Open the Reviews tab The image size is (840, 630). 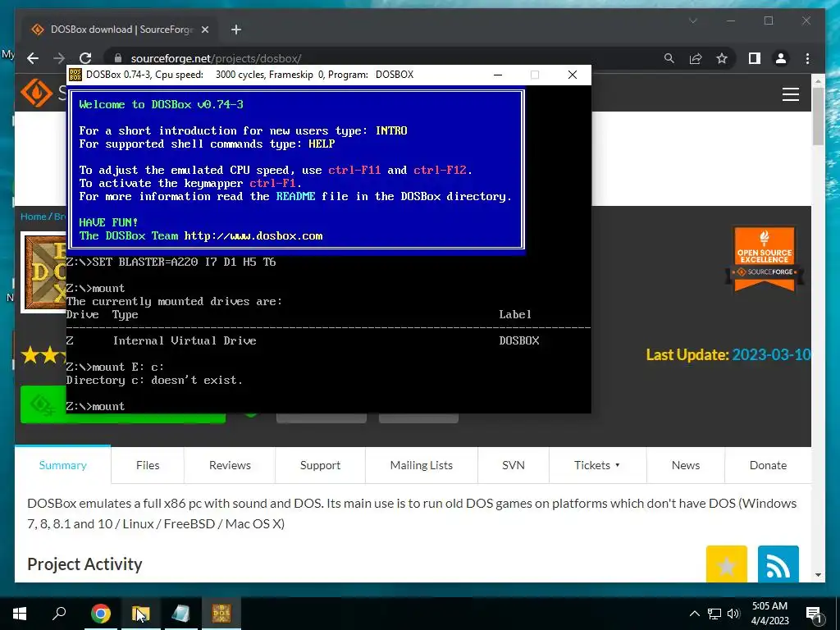(x=230, y=465)
